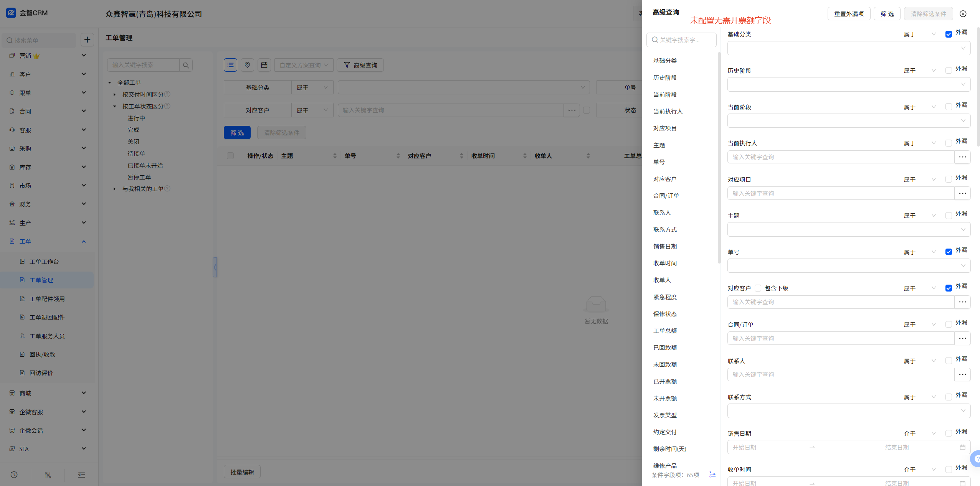Select the list view toolbar icon
This screenshot has height=486, width=980.
(x=230, y=65)
